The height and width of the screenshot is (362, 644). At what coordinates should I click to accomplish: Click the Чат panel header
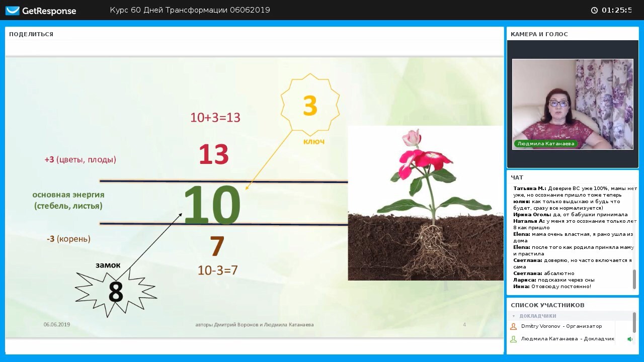point(517,177)
